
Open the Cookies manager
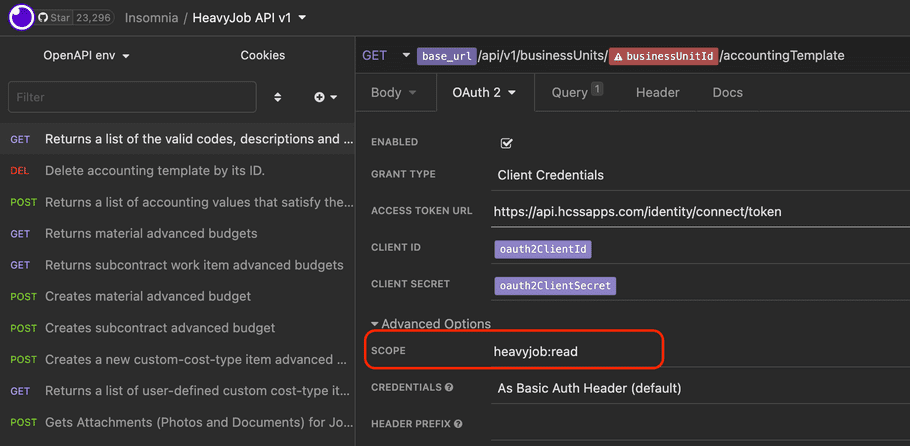click(x=263, y=56)
